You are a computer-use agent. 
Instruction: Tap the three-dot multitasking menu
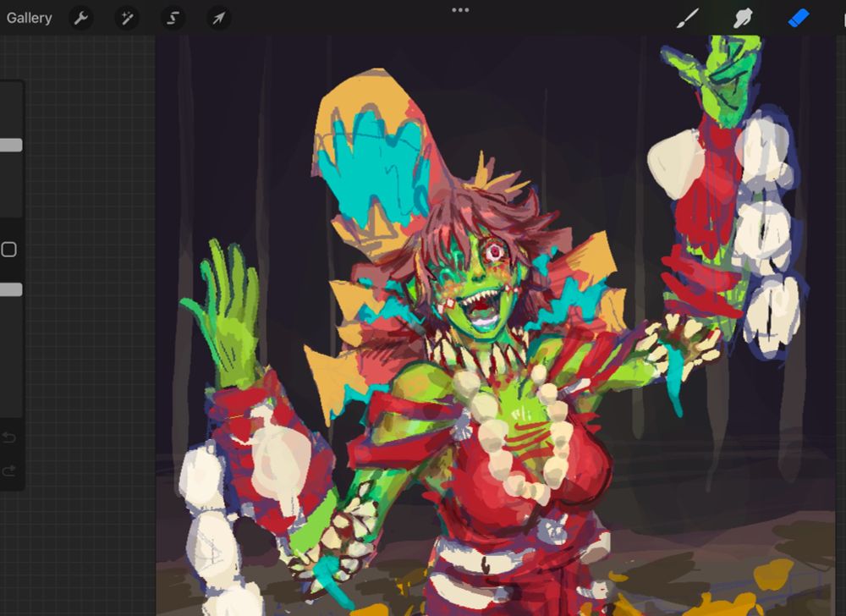(x=460, y=9)
